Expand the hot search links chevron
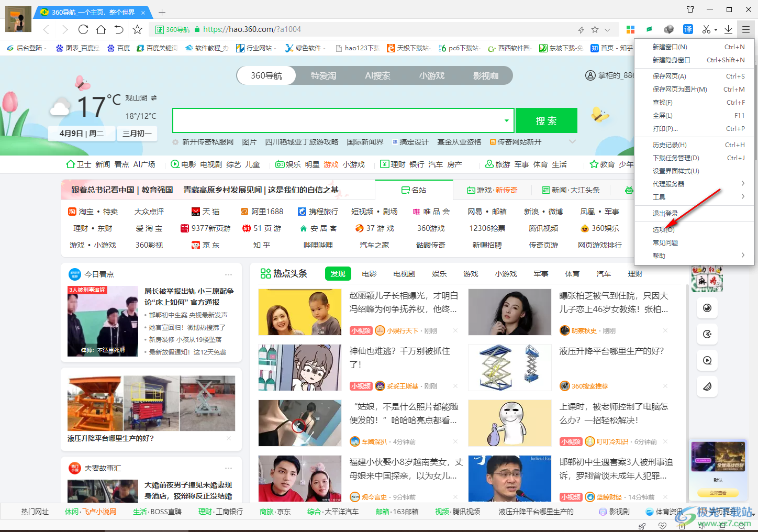The width and height of the screenshot is (758, 532). tap(572, 142)
